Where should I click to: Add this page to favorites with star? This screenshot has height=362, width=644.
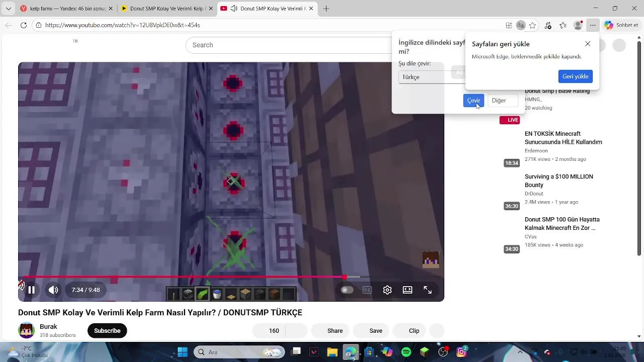[x=533, y=25]
